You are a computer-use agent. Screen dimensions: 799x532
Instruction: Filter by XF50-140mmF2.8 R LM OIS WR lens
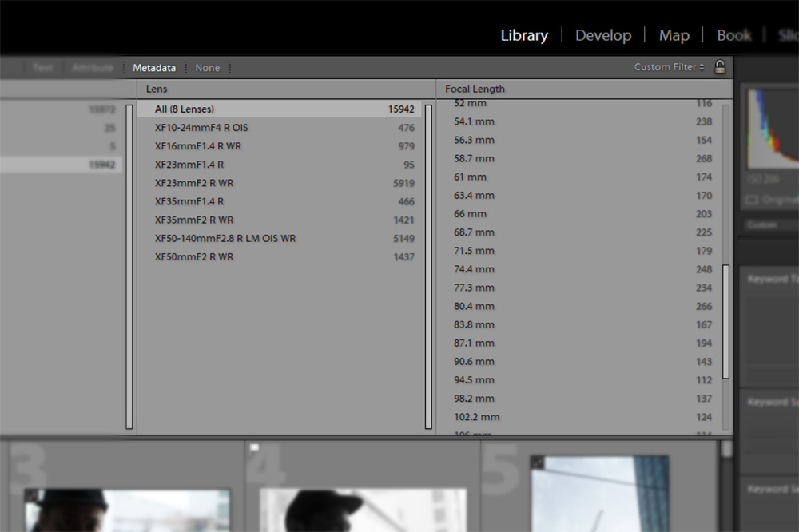[225, 238]
